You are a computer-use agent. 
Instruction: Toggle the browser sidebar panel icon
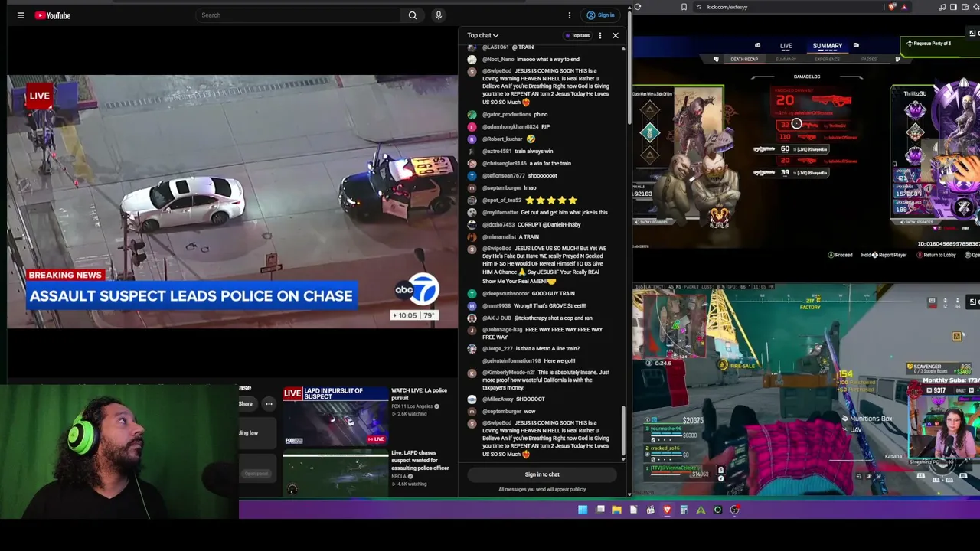click(x=953, y=7)
